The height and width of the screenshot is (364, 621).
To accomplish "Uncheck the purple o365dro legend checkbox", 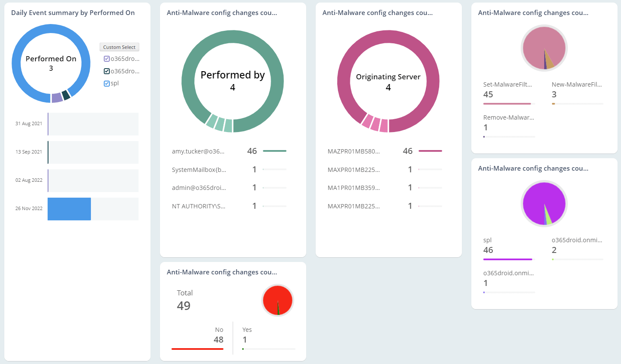I will coord(107,59).
